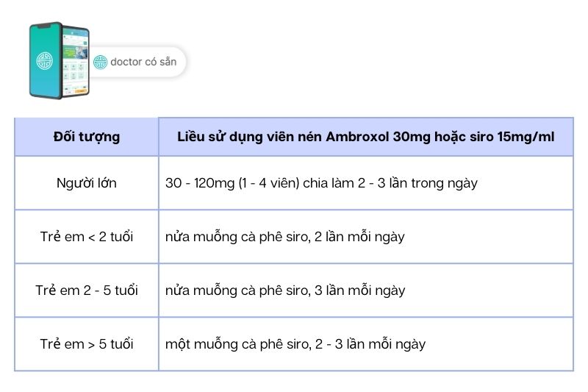Click the 'Người lớn' row label
This screenshot has width=588, height=392.
click(x=87, y=183)
